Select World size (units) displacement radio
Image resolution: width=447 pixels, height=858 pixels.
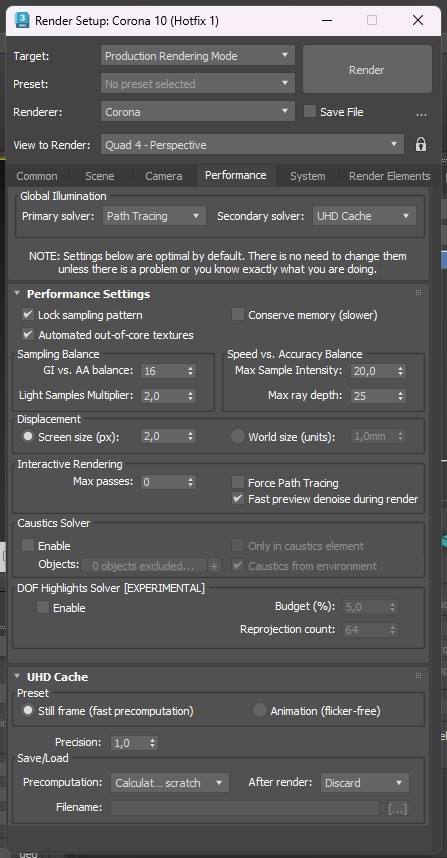pos(237,437)
